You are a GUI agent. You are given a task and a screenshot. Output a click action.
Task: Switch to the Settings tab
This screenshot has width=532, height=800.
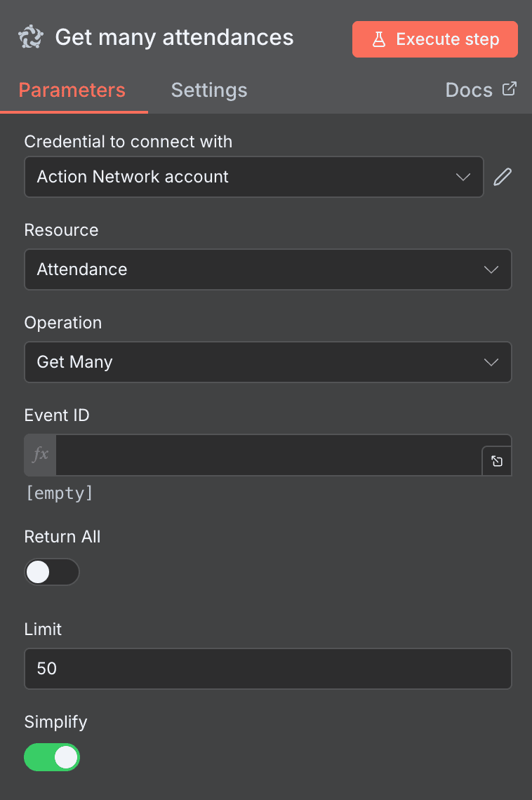[208, 90]
